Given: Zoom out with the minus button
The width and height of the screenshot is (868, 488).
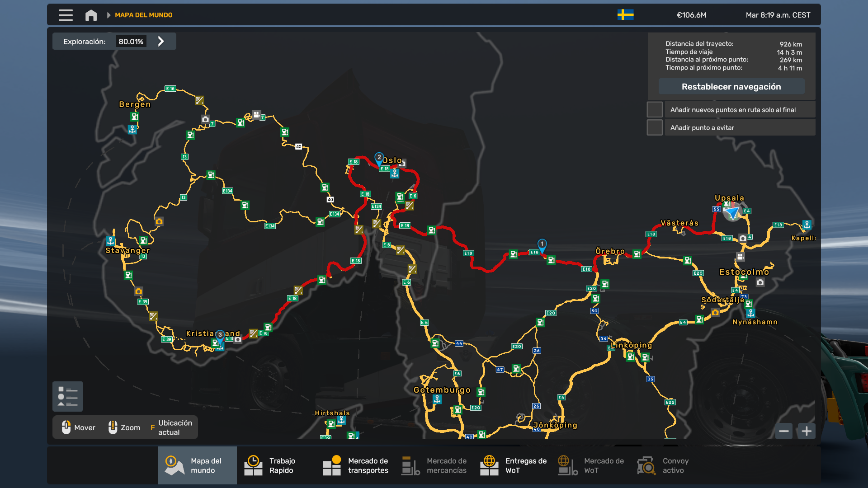Looking at the screenshot, I should 784,431.
